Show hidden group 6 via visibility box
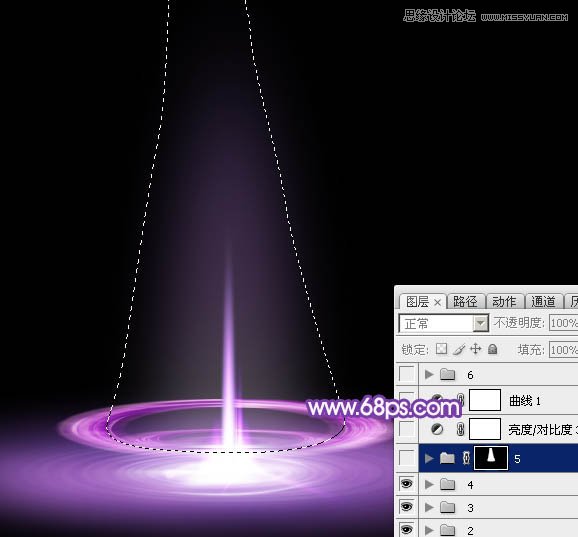This screenshot has width=578, height=537. (x=406, y=374)
